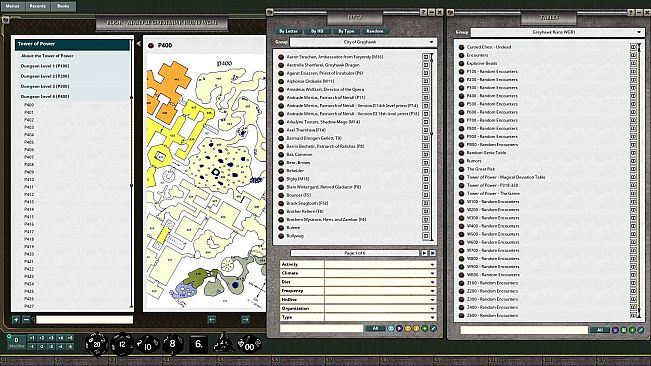Roll the d20 die
The width and height of the screenshot is (651, 366).
click(x=96, y=344)
